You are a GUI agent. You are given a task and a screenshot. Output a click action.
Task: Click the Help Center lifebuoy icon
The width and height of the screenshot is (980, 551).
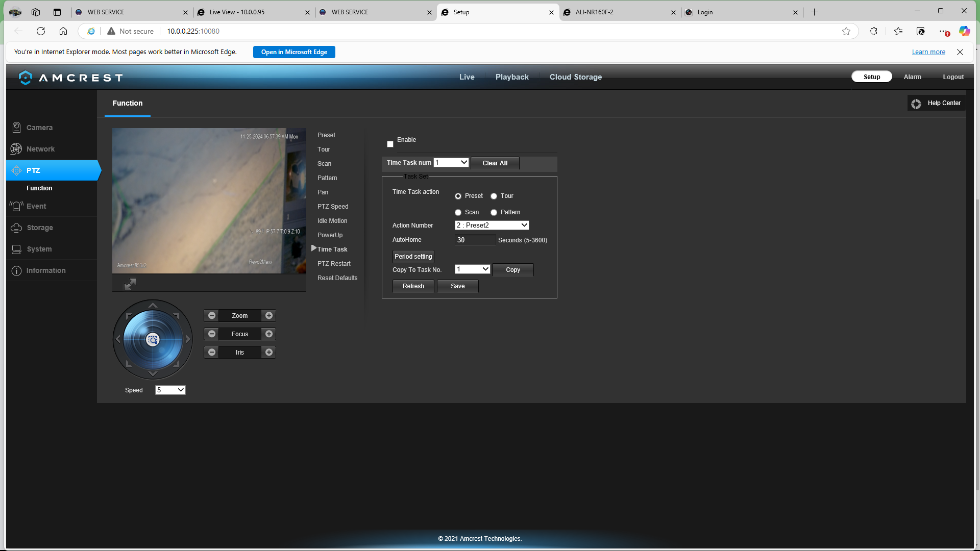click(916, 104)
